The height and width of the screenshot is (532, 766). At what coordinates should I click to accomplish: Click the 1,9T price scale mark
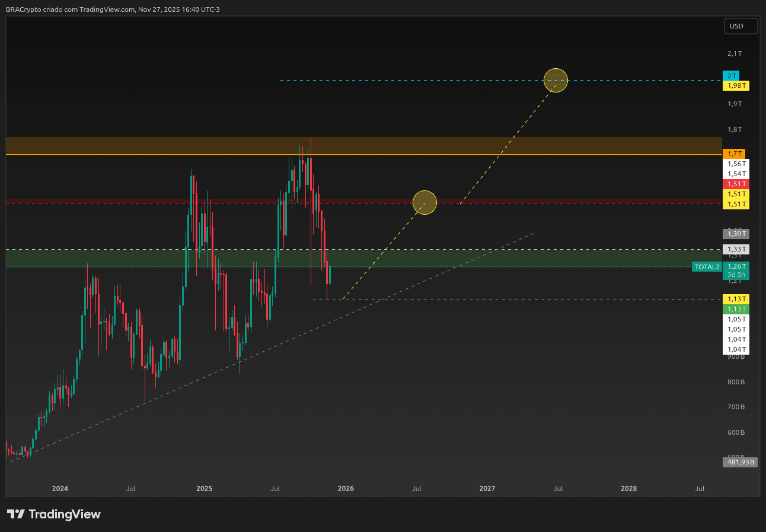click(735, 104)
